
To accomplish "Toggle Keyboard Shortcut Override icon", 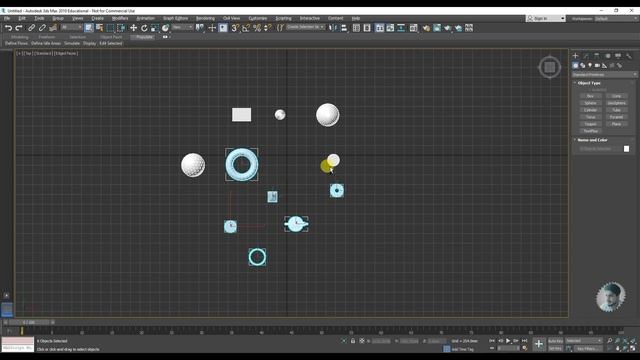I will pos(223,28).
